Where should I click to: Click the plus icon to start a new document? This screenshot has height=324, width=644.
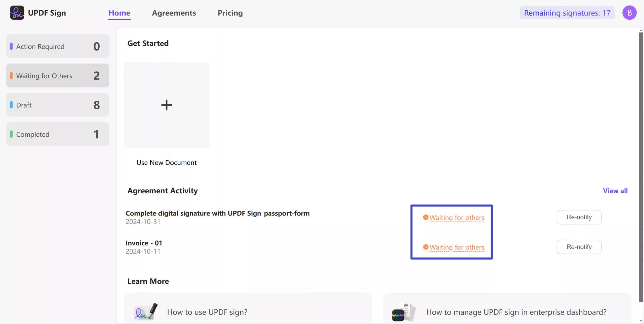(x=167, y=105)
